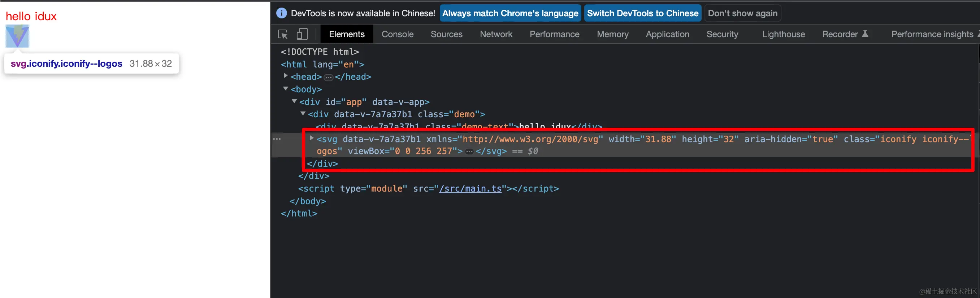980x298 pixels.
Task: Open the Sources tab
Action: click(446, 34)
